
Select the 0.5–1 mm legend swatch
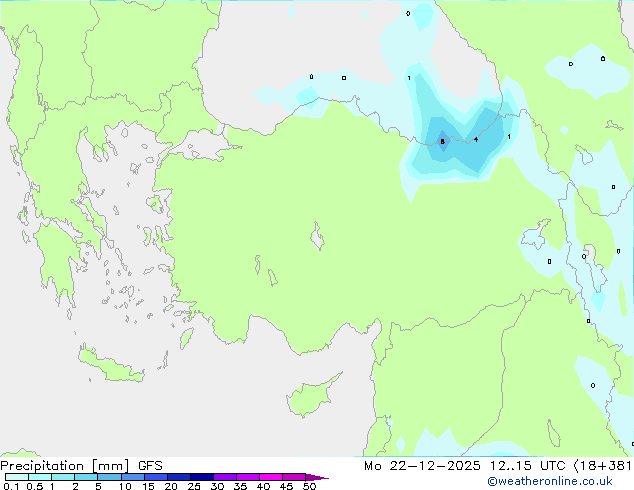point(40,477)
